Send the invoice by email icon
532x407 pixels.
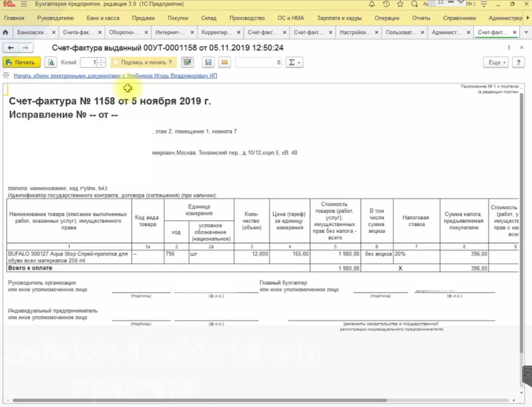225,62
